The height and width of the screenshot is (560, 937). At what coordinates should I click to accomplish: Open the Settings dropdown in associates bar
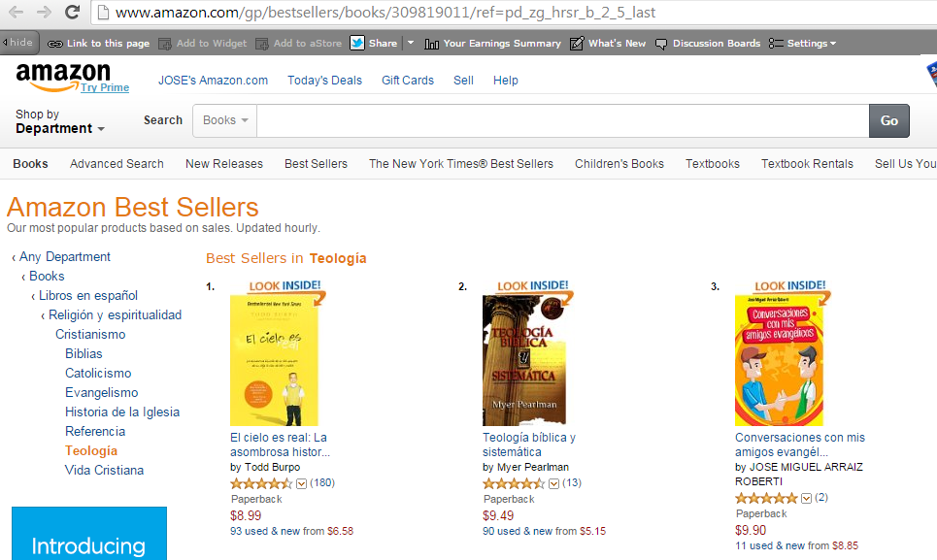tap(803, 43)
